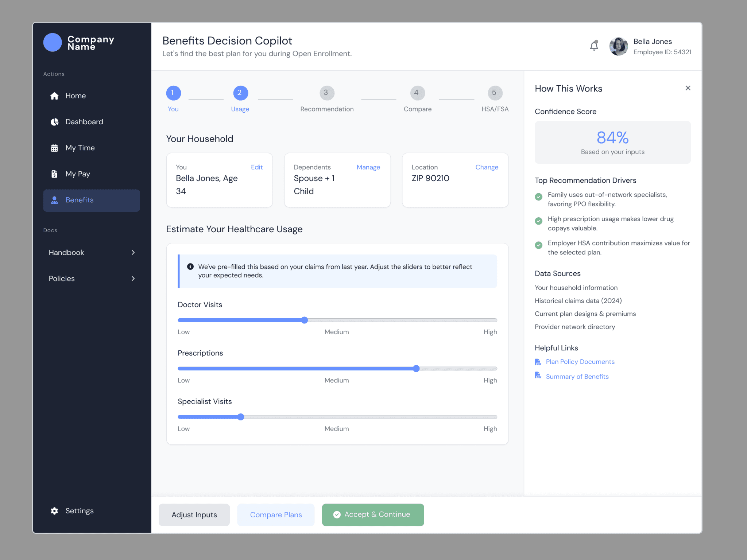Open the Home sidebar icon

click(x=54, y=96)
